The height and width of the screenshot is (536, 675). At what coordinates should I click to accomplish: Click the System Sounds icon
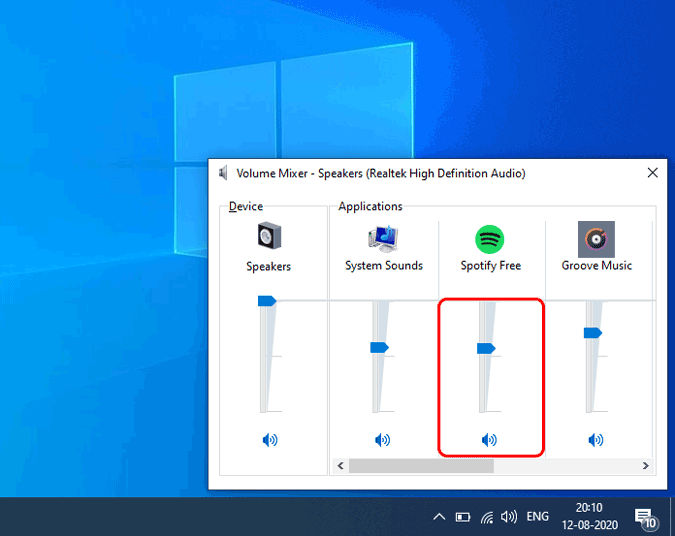(x=383, y=238)
